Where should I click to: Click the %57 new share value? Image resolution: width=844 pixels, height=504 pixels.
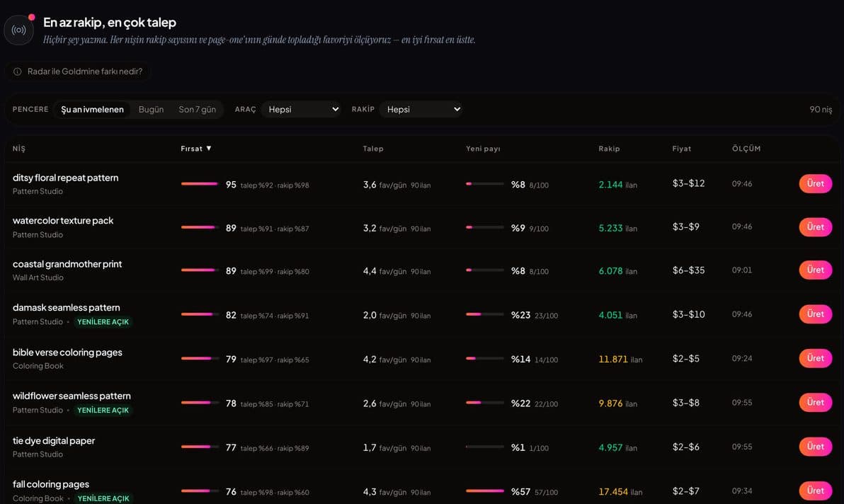(520, 492)
